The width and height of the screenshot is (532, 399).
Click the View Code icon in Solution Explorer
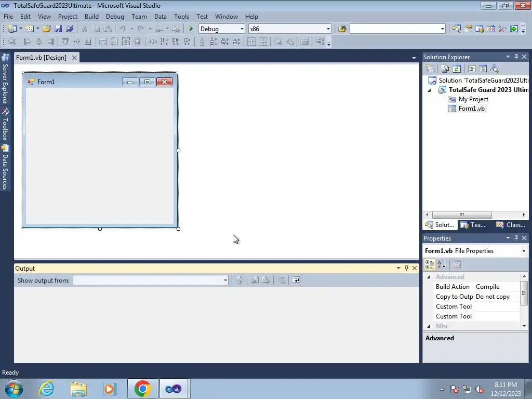tap(472, 69)
